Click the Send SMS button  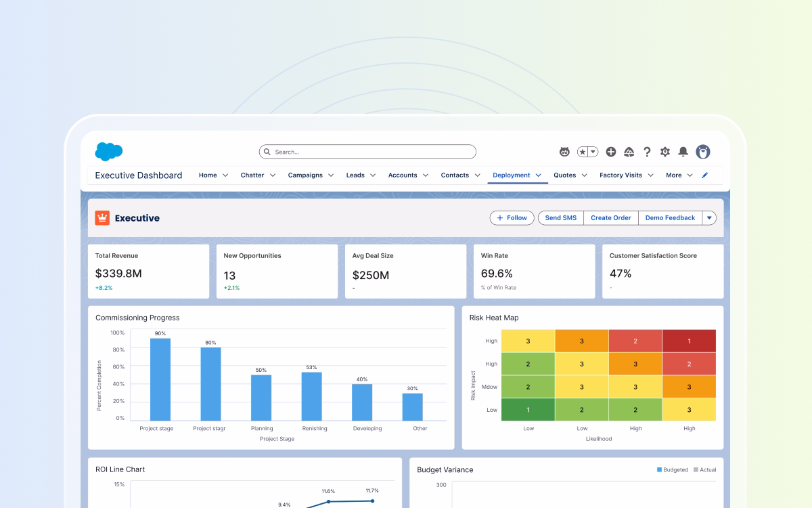561,217
